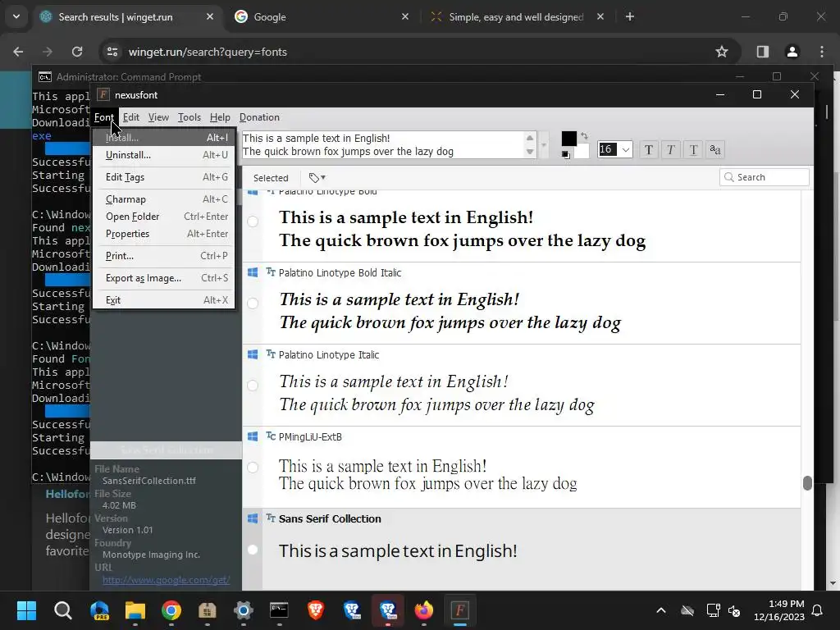
Task: Select radio circle for Palatino Linotype Bold
Action: tap(253, 221)
